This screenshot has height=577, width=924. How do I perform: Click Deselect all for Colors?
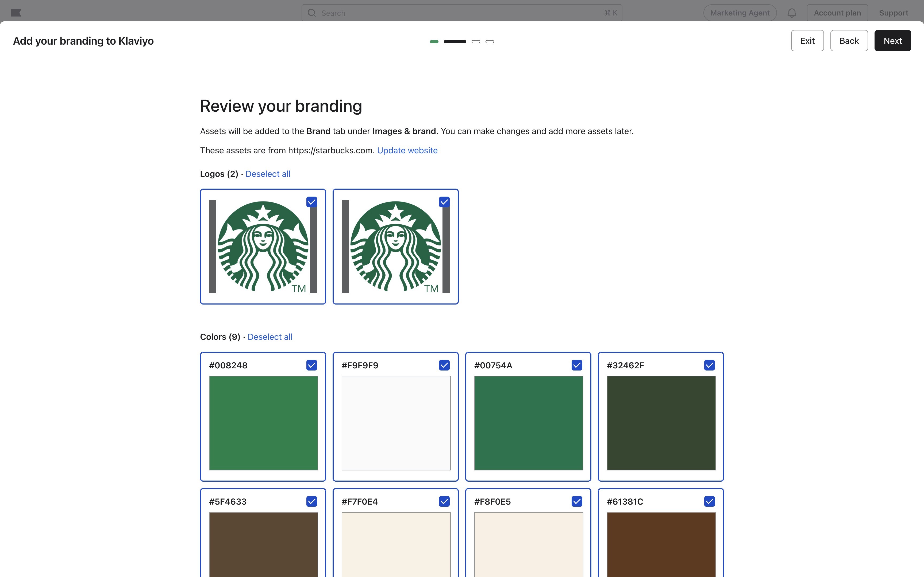click(269, 337)
